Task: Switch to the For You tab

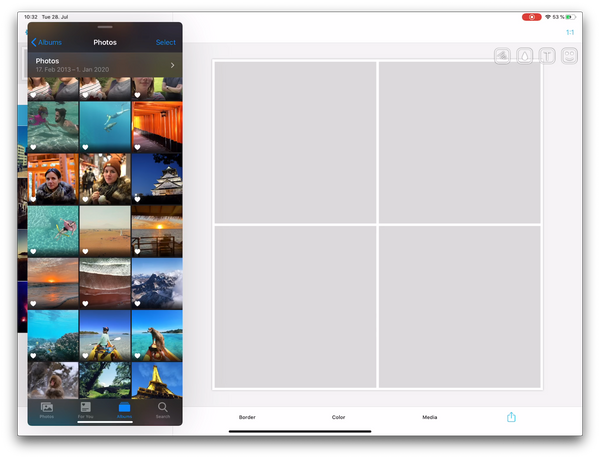Action: (x=85, y=409)
